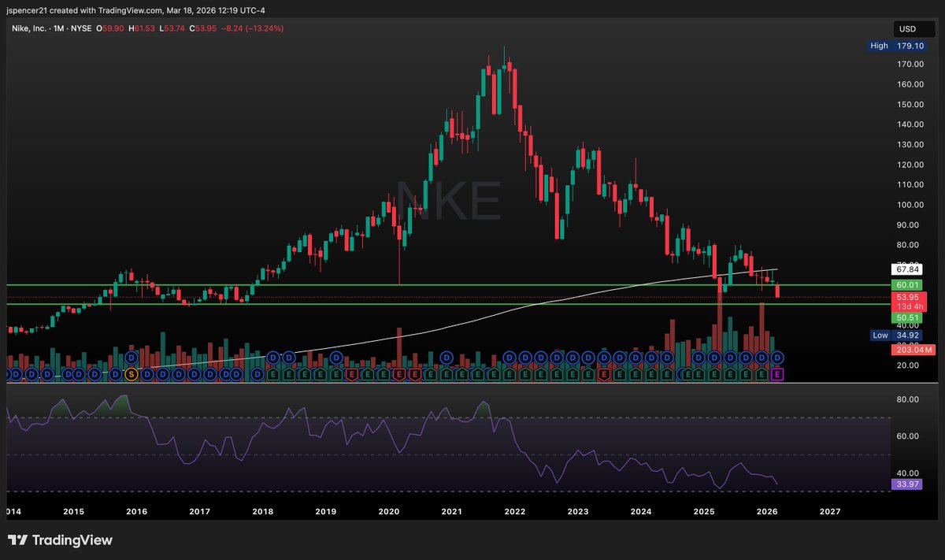Click the 2026 time axis label

coord(767,511)
